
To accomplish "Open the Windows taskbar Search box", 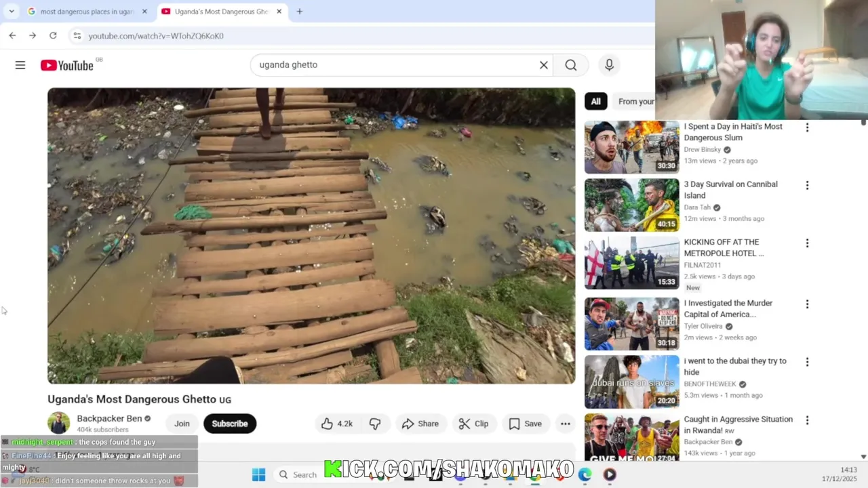I will coord(298,474).
